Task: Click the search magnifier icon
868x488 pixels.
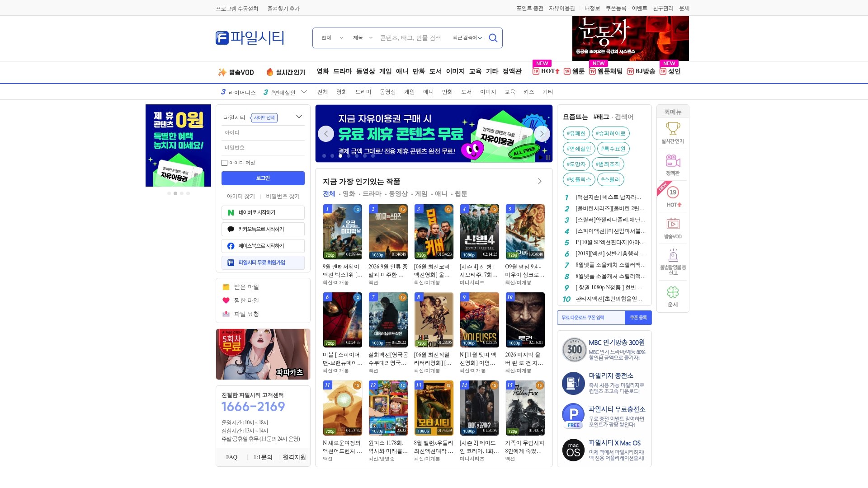Action: tap(493, 38)
